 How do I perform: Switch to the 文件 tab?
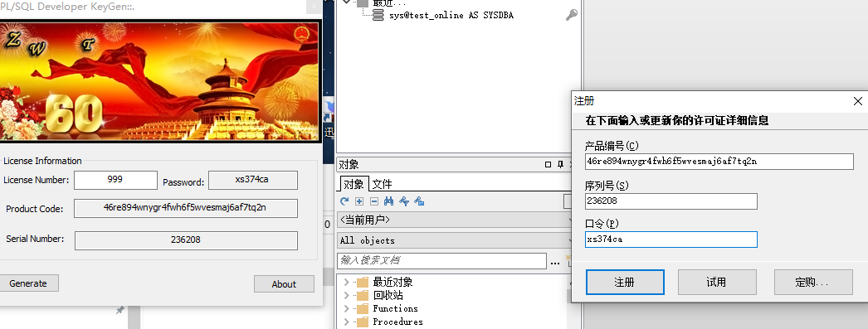point(382,184)
